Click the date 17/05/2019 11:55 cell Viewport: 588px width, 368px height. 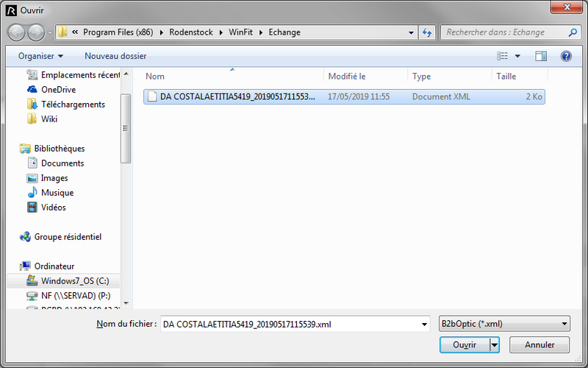(359, 96)
